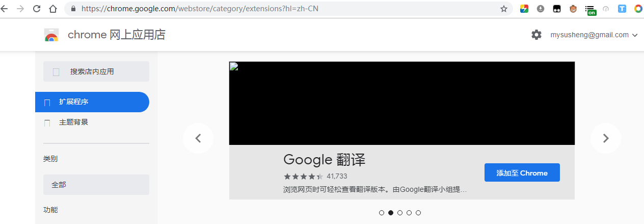The width and height of the screenshot is (644, 224).
Task: Open the black Tampermonkey extension
Action: coord(557,9)
